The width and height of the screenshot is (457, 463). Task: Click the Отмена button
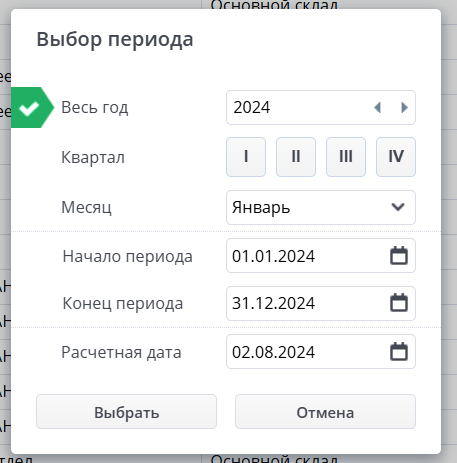click(x=325, y=412)
